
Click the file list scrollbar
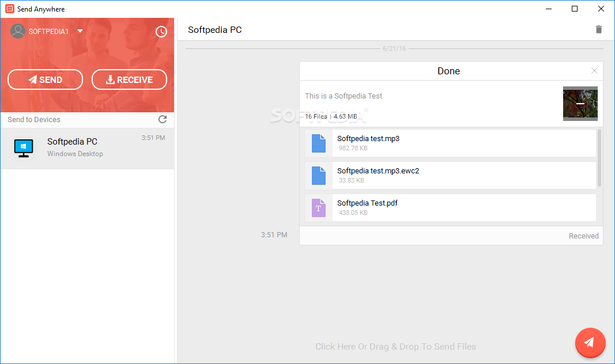599,158
